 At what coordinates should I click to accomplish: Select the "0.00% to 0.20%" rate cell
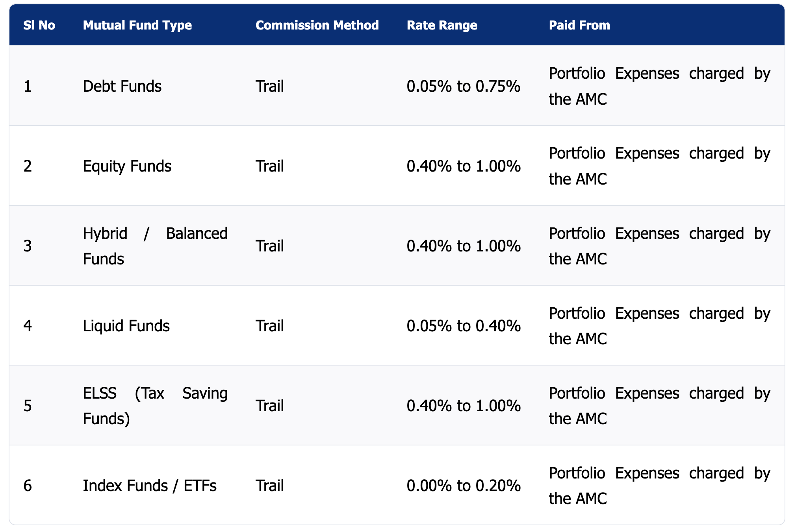[x=463, y=486]
